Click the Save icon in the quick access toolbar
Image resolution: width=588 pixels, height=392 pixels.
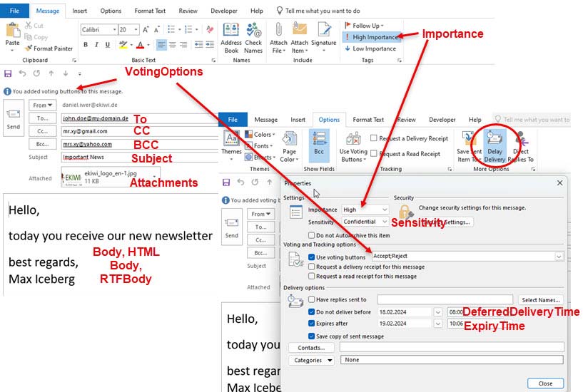pyautogui.click(x=8, y=73)
